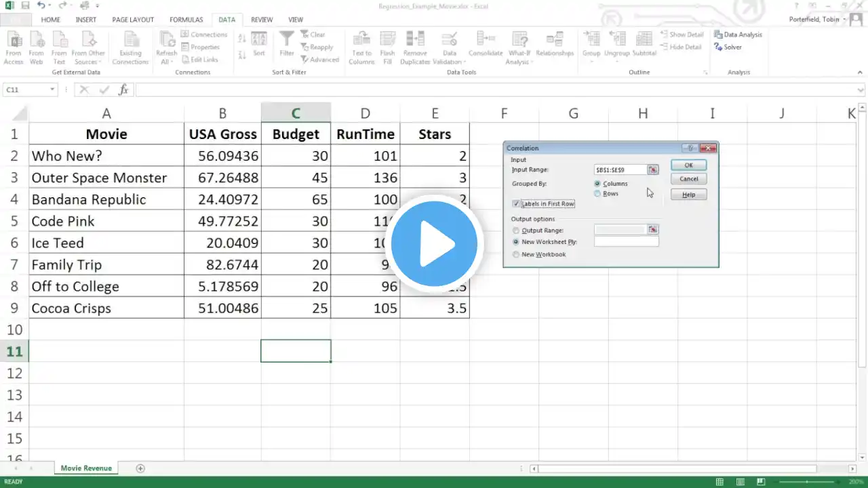Click Input Range collapse selector icon

[x=652, y=170]
